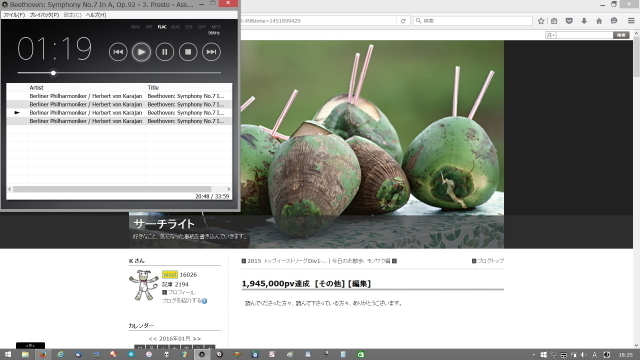Click the Pocket icon in Firefox toolbar

pos(569,21)
